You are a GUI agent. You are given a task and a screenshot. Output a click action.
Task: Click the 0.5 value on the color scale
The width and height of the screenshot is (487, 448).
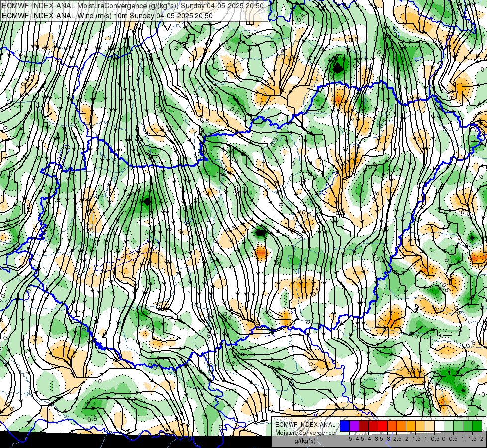[x=453, y=439]
